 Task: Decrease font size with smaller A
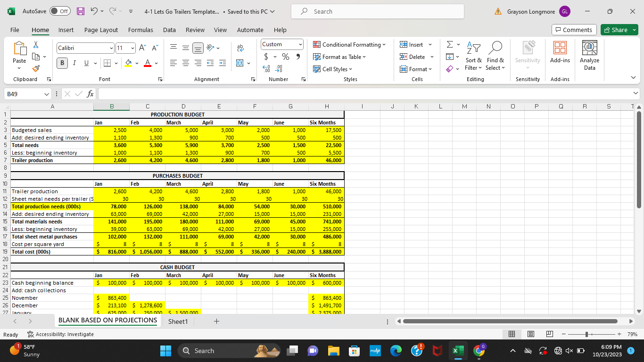[155, 48]
